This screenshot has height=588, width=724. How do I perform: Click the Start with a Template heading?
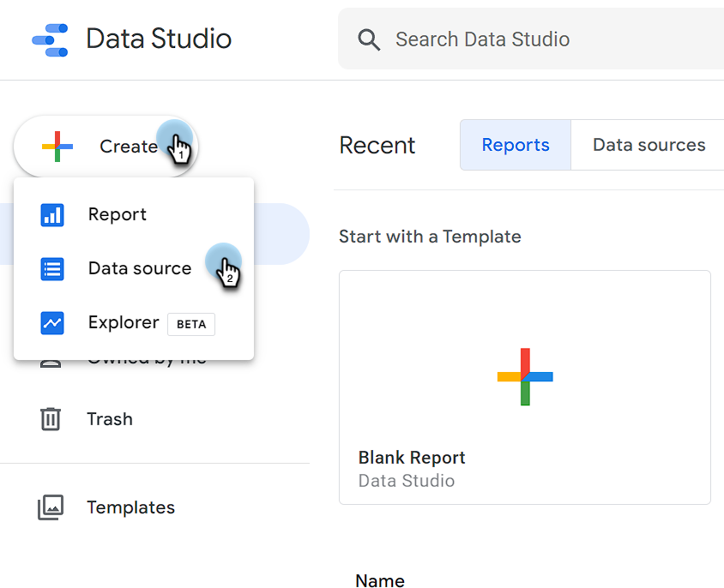[x=430, y=237]
